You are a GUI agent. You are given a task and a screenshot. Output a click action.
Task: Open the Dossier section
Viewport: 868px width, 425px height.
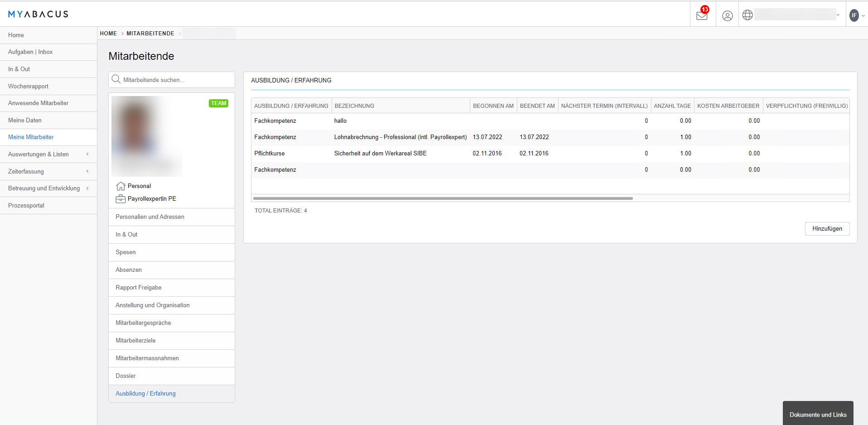coord(125,376)
